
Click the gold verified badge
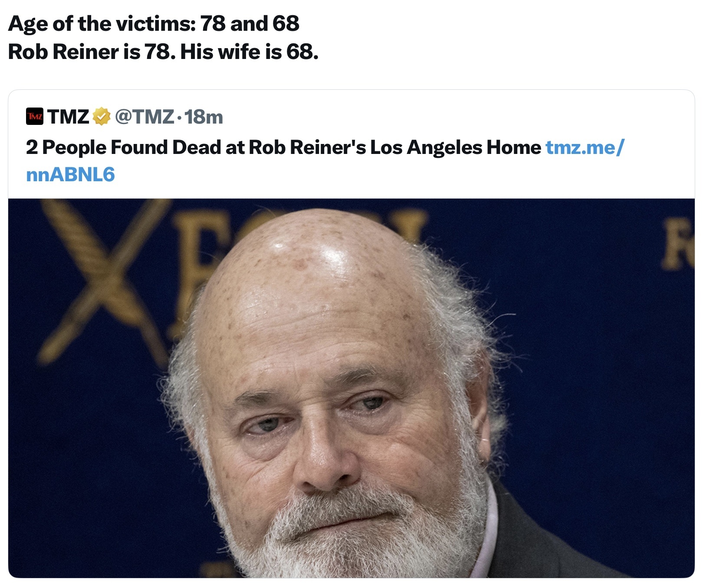(x=101, y=116)
